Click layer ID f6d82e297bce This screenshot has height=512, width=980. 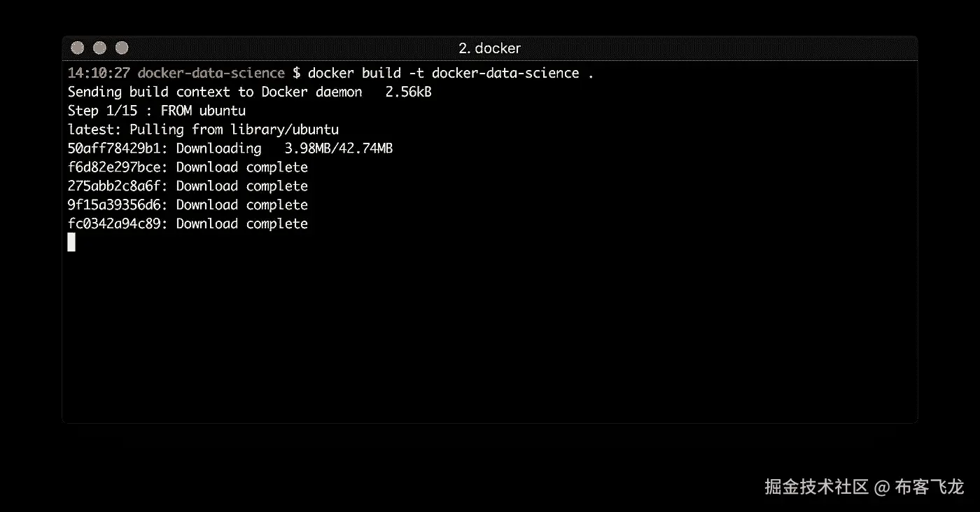pyautogui.click(x=118, y=167)
